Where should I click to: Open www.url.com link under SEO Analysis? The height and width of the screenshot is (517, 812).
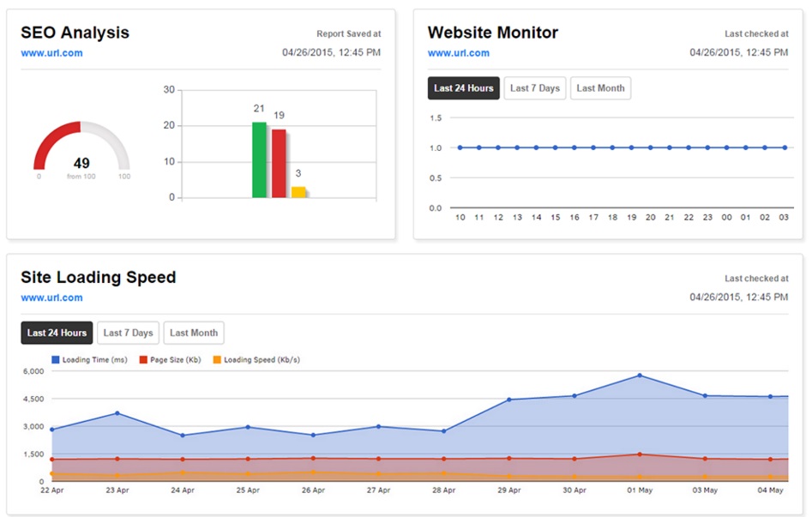point(51,53)
